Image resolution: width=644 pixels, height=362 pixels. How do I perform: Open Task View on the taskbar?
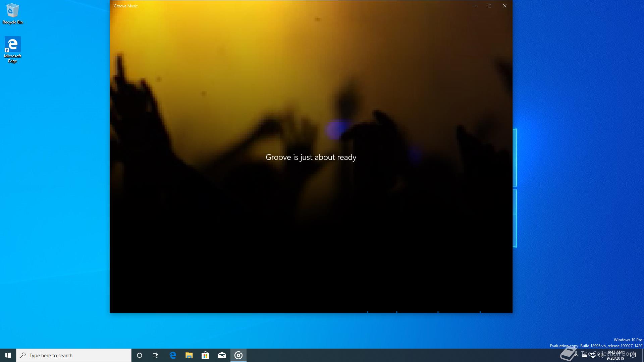156,355
